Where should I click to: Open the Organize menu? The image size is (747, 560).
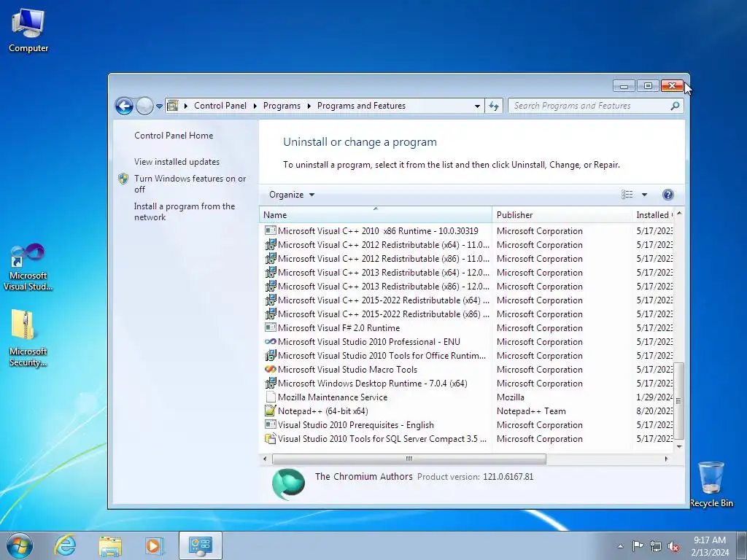point(292,194)
